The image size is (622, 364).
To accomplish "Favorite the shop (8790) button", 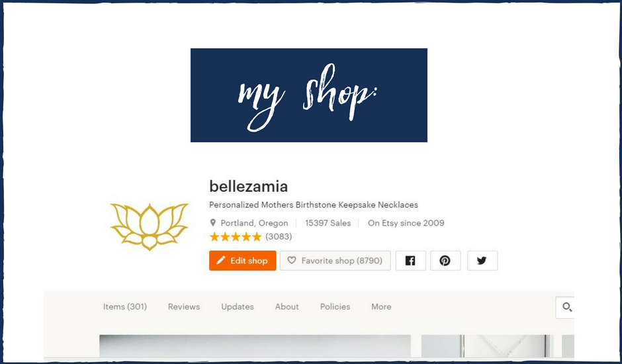I will click(x=335, y=261).
